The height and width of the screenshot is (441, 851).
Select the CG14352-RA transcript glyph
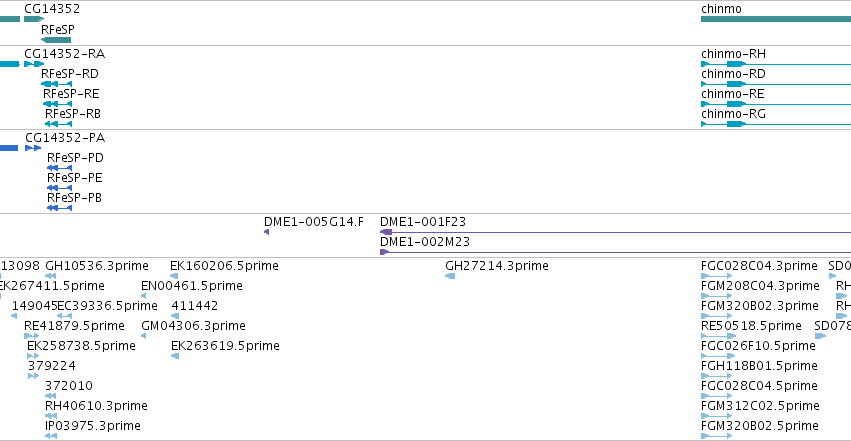click(x=34, y=64)
